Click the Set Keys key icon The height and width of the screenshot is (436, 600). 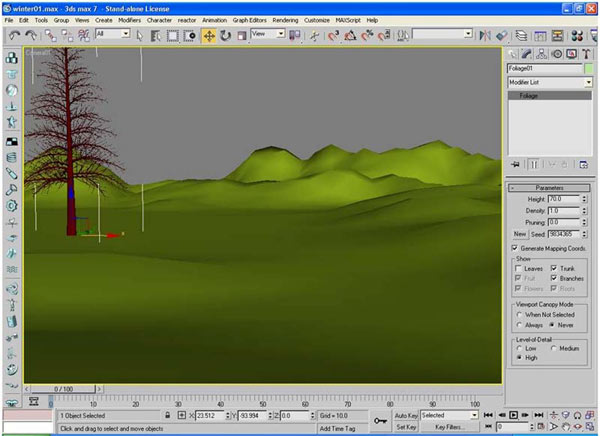(380, 421)
